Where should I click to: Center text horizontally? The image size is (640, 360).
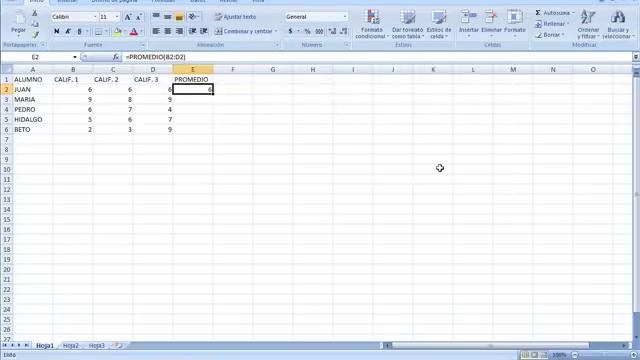(168, 31)
